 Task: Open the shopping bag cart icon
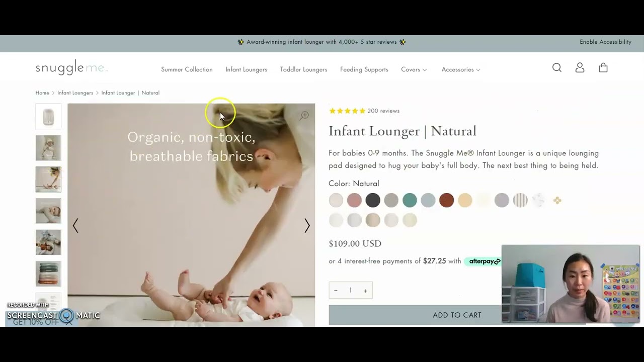(603, 68)
